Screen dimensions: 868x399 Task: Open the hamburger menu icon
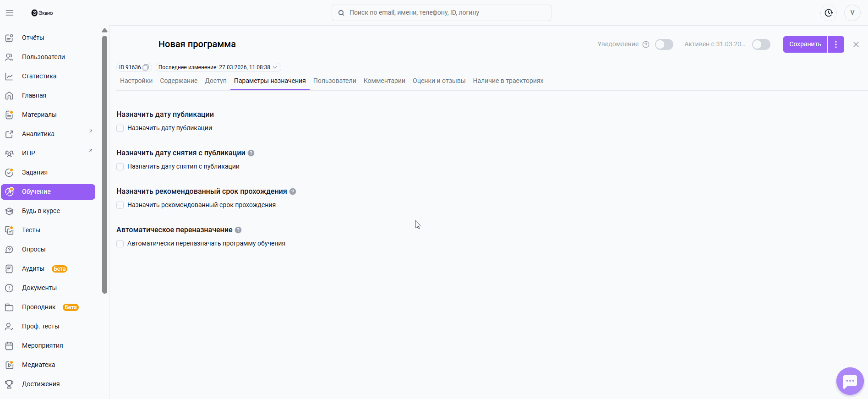coord(10,13)
